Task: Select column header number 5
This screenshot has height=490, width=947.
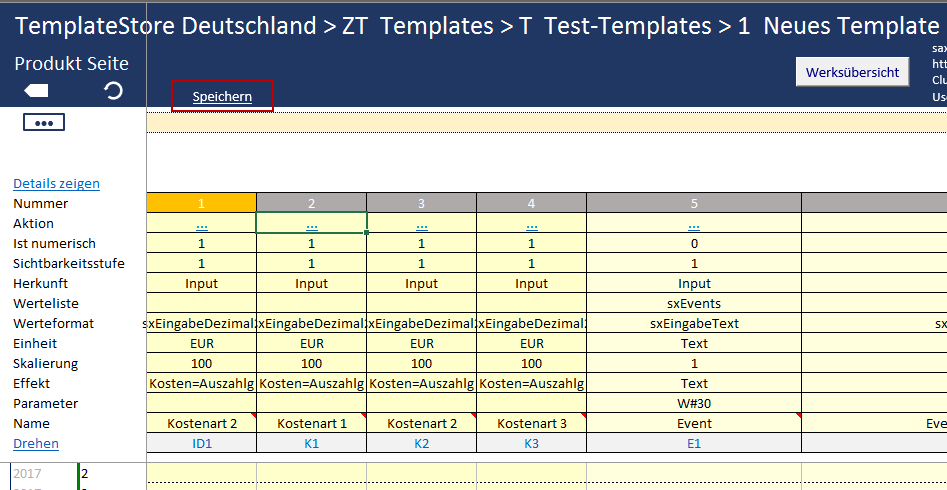Action: click(694, 203)
